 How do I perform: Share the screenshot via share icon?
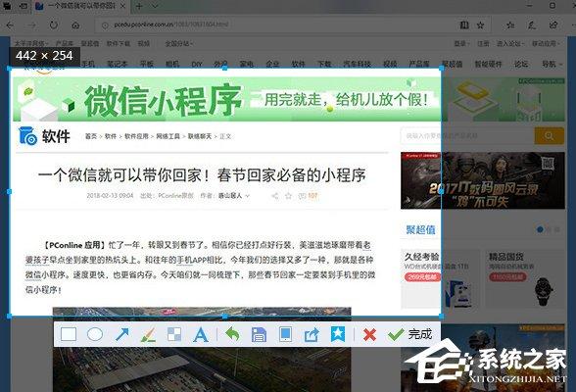(312, 335)
